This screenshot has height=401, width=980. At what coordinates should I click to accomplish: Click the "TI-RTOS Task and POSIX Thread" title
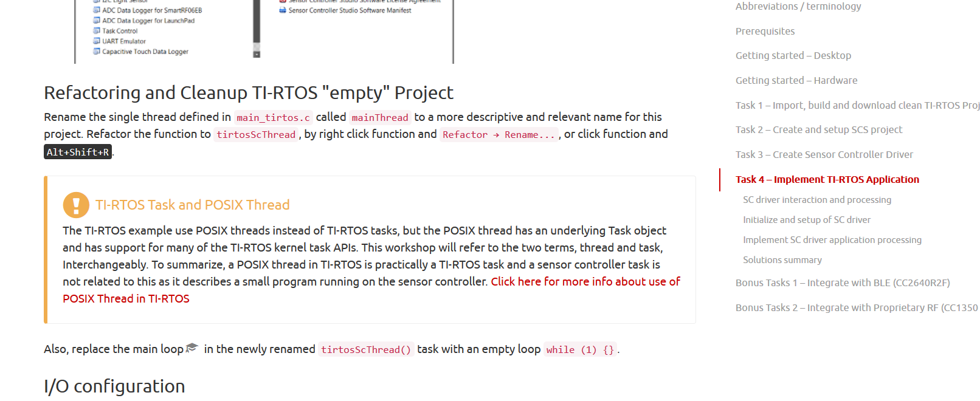click(x=193, y=205)
